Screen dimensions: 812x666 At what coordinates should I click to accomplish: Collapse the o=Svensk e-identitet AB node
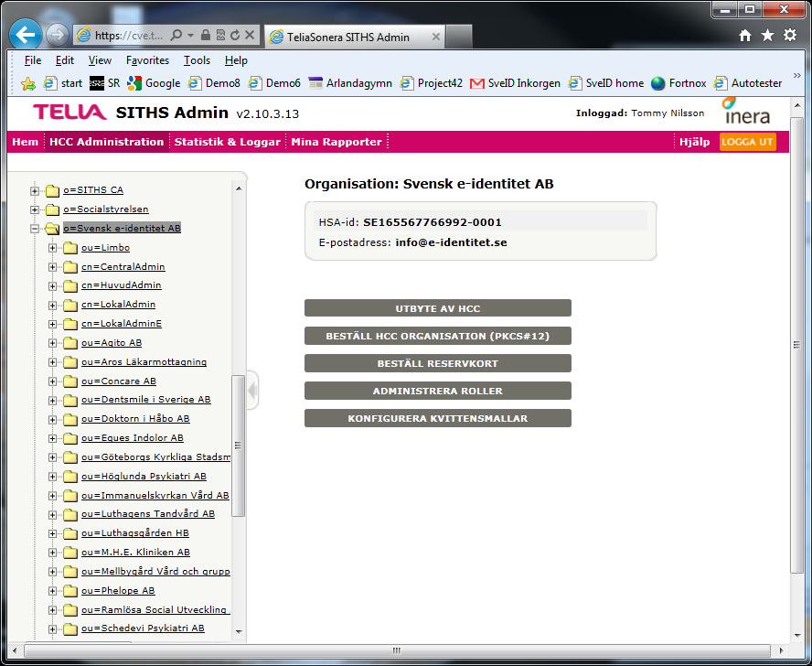(x=34, y=229)
